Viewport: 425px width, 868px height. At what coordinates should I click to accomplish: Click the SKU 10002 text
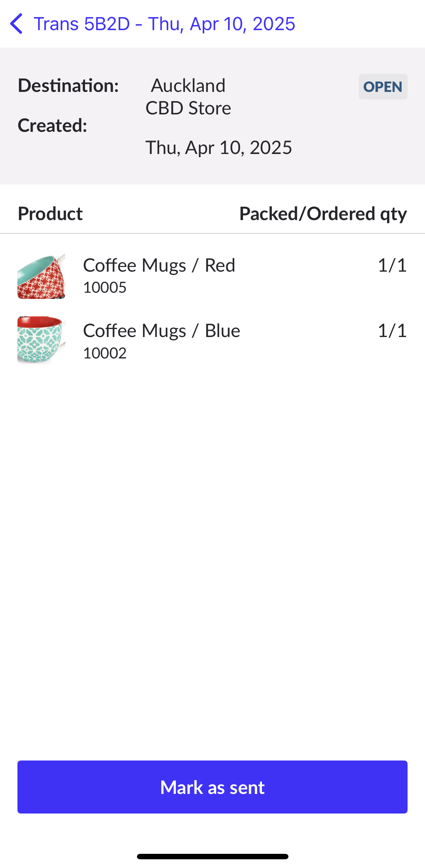105,353
